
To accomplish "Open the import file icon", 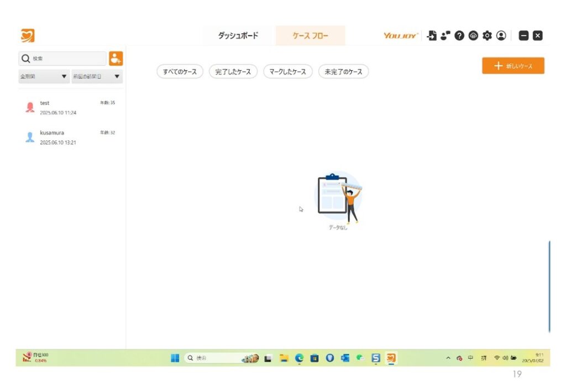I will pyautogui.click(x=432, y=36).
